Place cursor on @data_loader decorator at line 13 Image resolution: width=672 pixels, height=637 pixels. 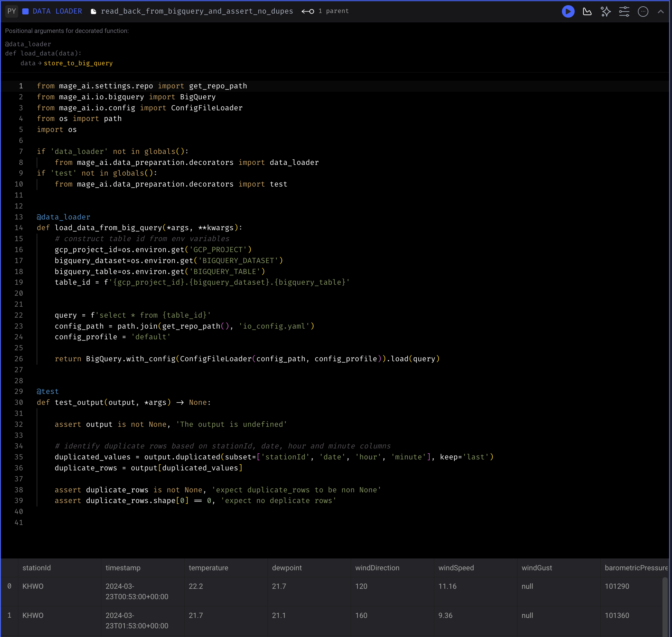coord(64,217)
